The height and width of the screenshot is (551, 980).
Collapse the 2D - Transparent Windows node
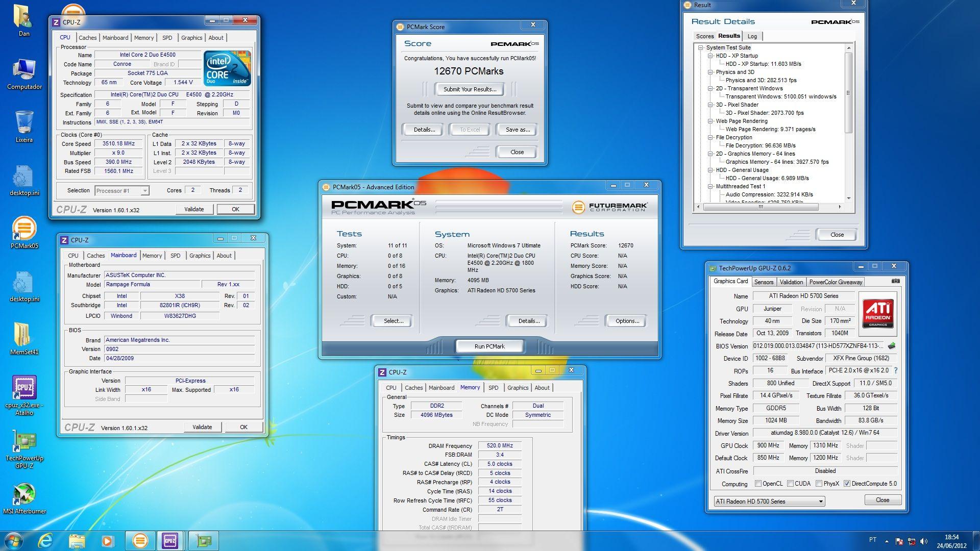click(x=710, y=89)
